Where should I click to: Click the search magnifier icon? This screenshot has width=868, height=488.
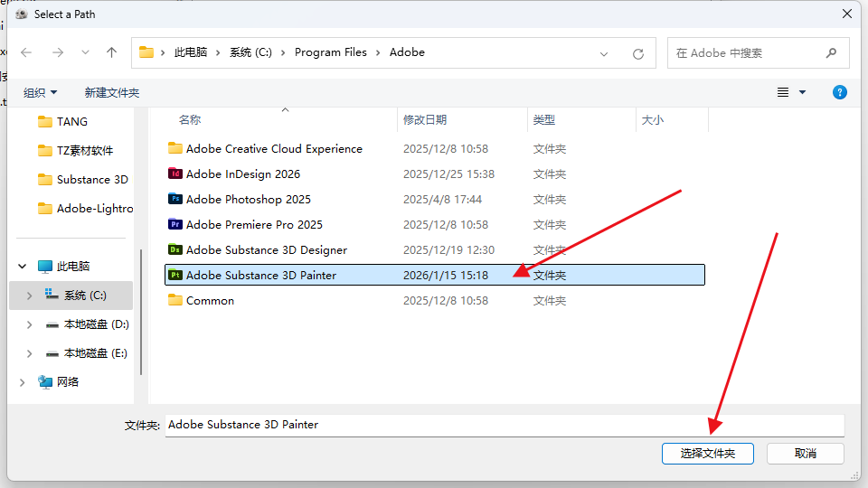(x=831, y=53)
